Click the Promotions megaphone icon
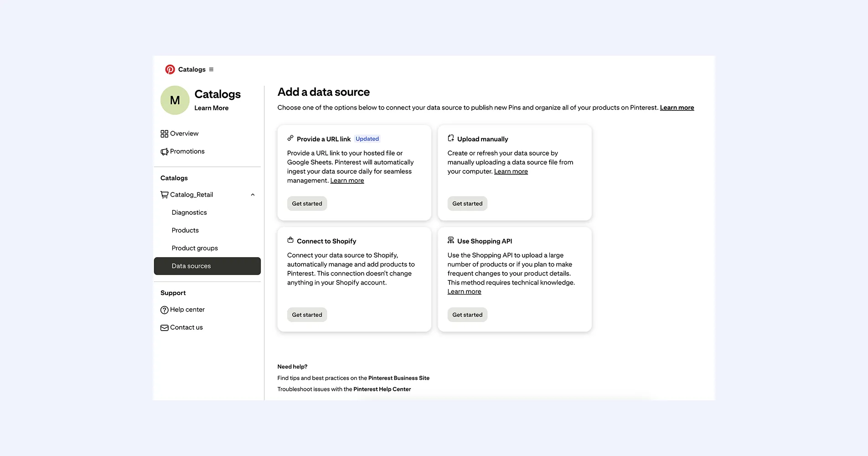868x456 pixels. click(165, 151)
